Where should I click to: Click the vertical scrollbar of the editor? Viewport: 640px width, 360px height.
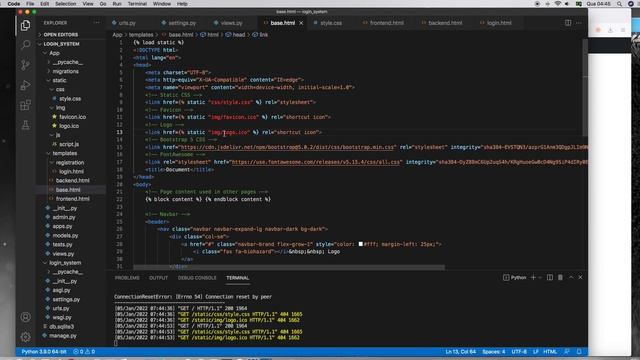pos(585,88)
